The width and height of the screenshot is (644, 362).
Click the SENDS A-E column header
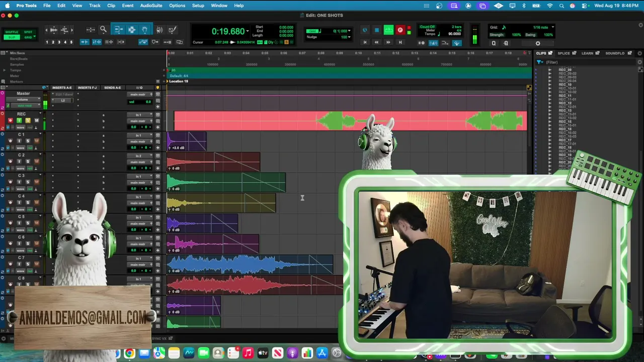[x=112, y=87]
